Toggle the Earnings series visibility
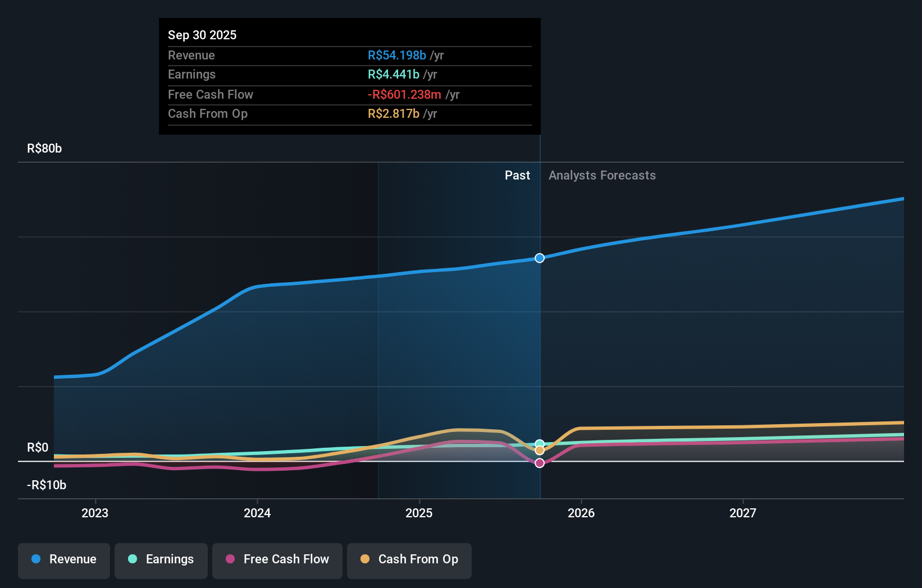922x588 pixels. (161, 561)
